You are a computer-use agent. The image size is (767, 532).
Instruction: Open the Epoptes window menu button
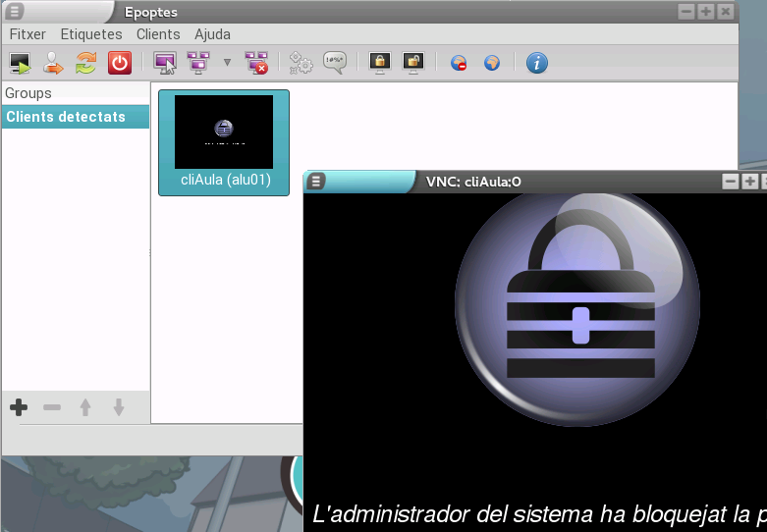(x=17, y=12)
